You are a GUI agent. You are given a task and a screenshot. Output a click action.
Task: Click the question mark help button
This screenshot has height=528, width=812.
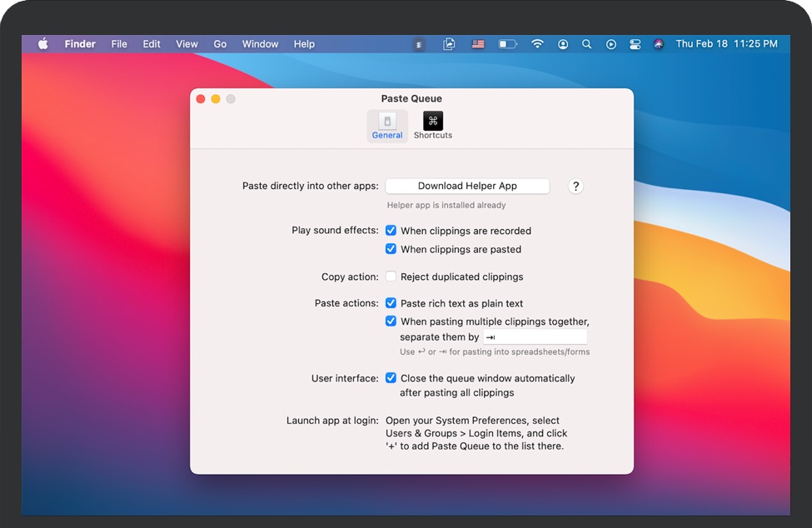(x=575, y=187)
